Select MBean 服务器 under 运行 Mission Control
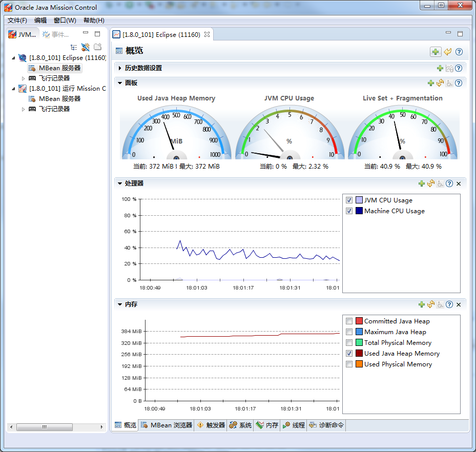 59,99
